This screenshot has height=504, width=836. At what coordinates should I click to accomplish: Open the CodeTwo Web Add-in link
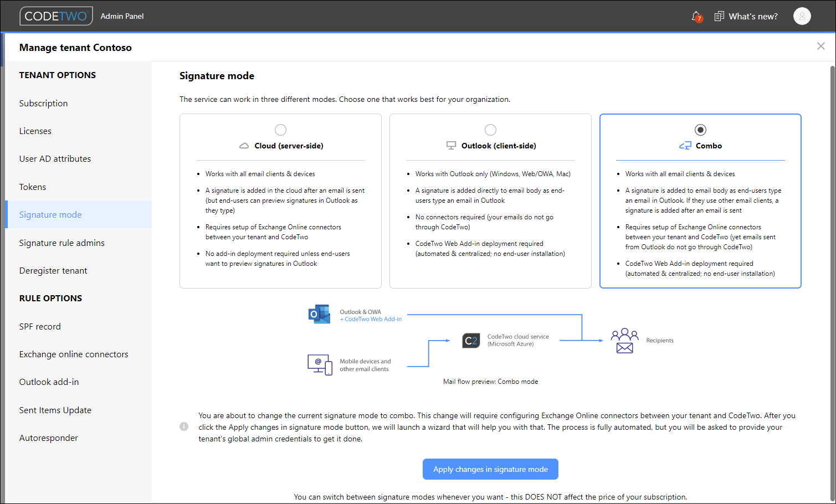coord(370,319)
